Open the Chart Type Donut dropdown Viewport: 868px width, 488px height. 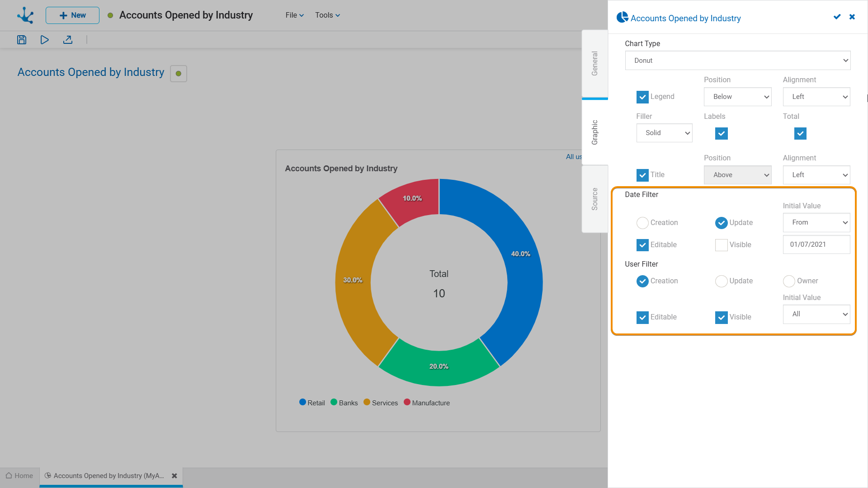pos(737,61)
